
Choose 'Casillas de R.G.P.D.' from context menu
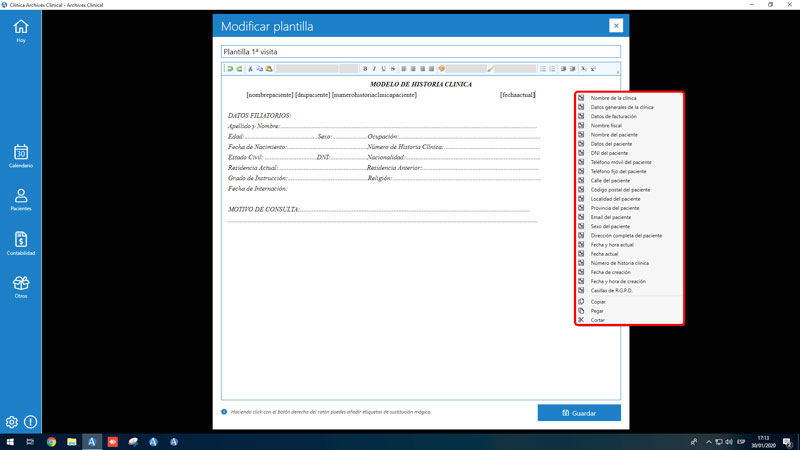(x=613, y=290)
